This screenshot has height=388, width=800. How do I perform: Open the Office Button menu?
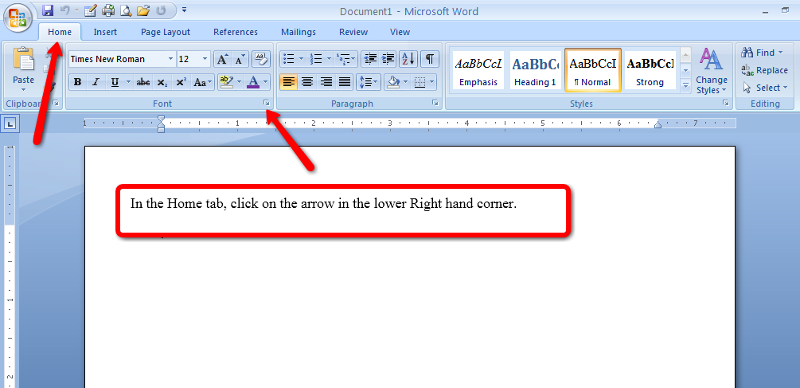coord(18,17)
